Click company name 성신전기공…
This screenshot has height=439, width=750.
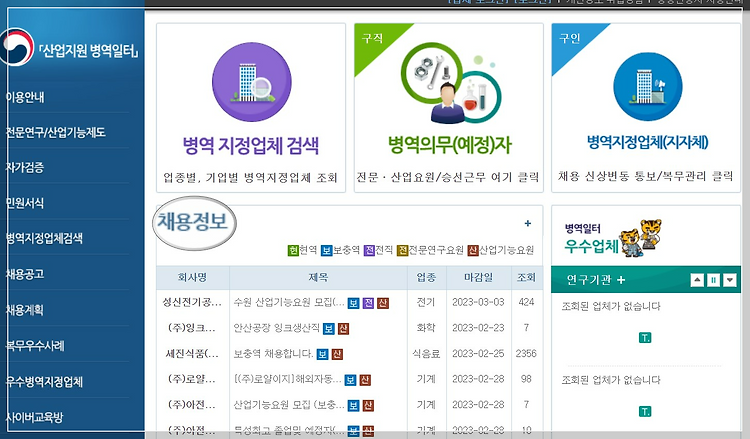(192, 302)
